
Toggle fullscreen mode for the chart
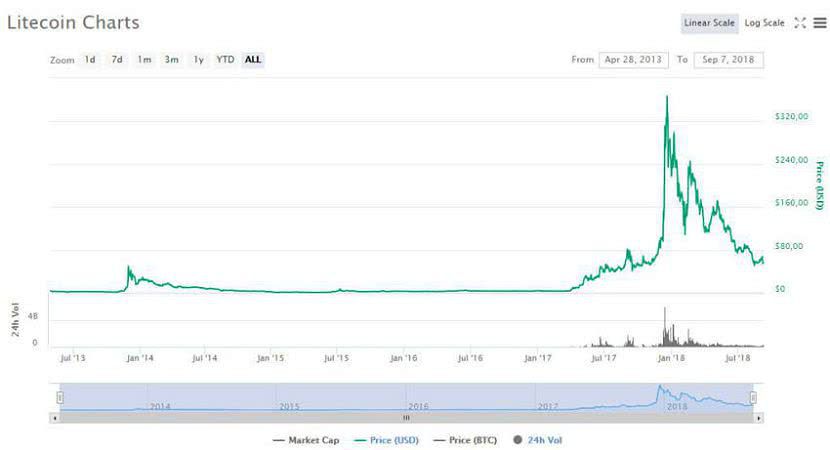[800, 23]
